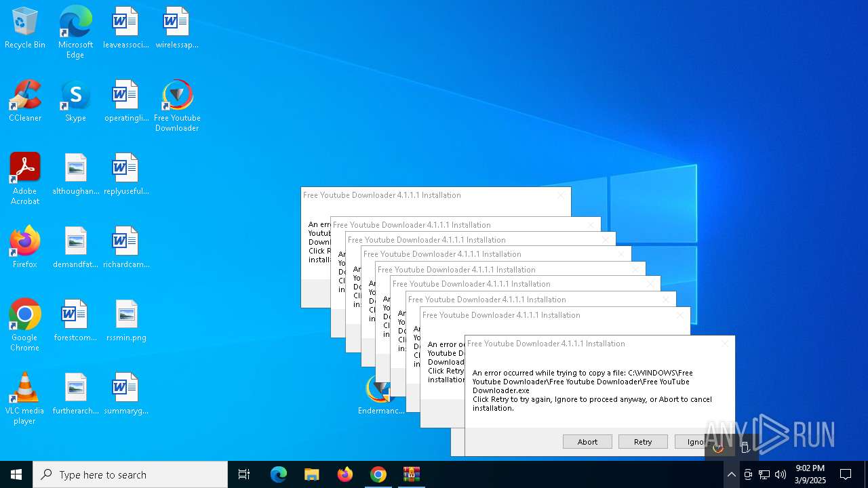
Task: Select the althoughan... image file
Action: pyautogui.click(x=75, y=174)
